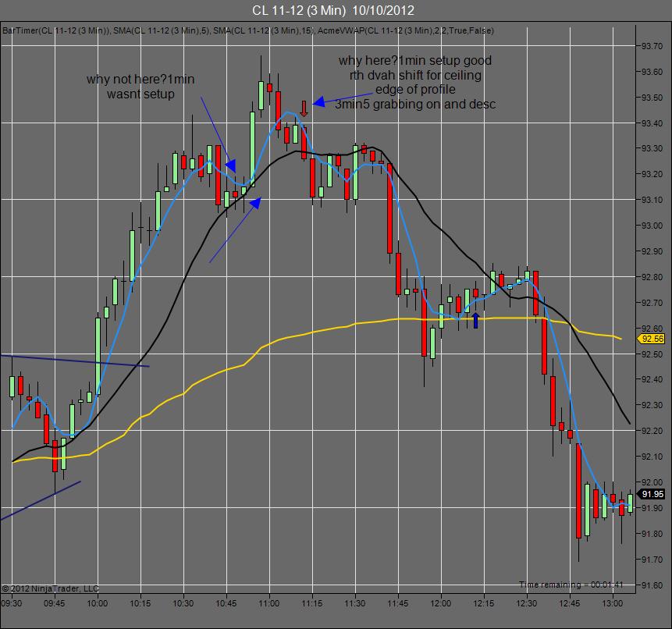This screenshot has height=629, width=672.
Task: Select the 'why not here?1min wasnt setup' note
Action: (x=140, y=87)
